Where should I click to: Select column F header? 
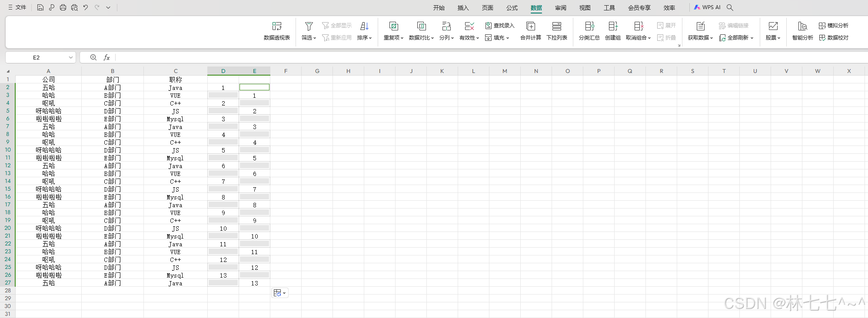[x=286, y=71]
